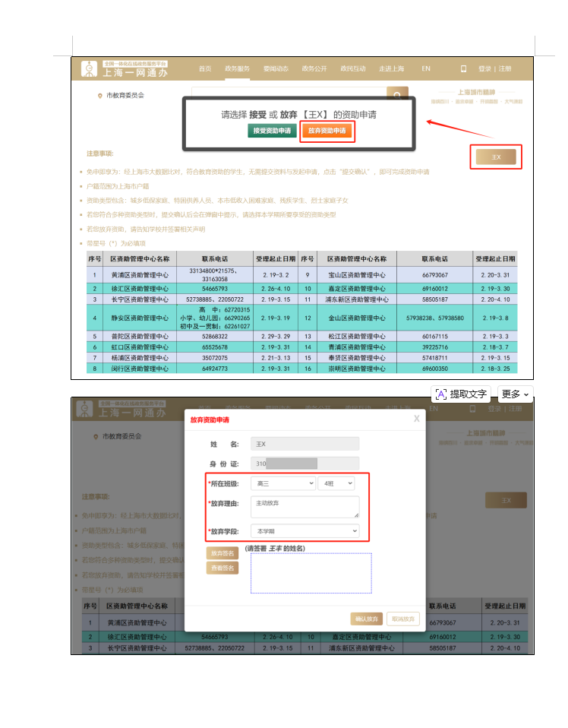Image resolution: width=568 pixels, height=728 pixels.
Task: Open 走进上海 in the undimmed header
Action: coord(391,68)
